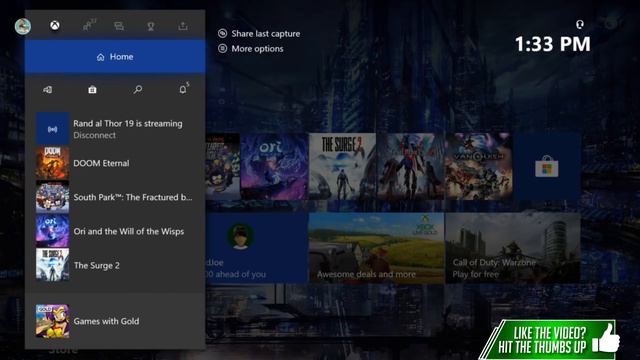Open the profile avatar in the guide
Image resolution: width=640 pixels, height=360 pixels.
(23, 26)
